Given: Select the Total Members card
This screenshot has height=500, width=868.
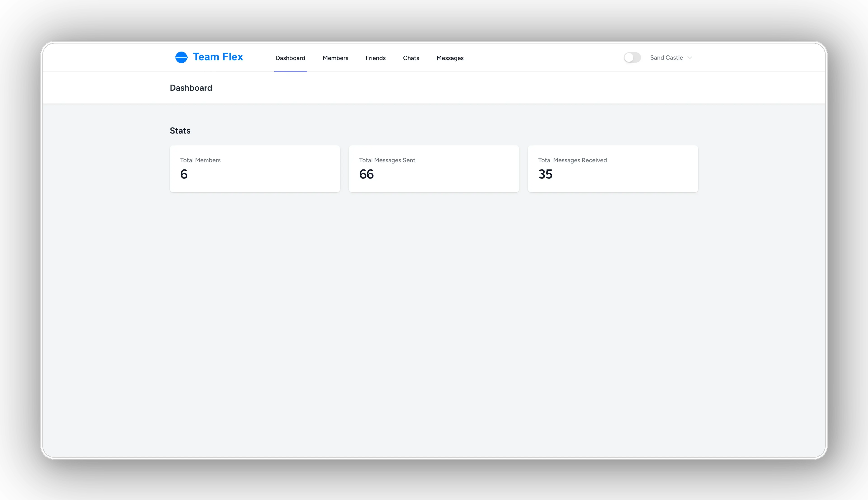Looking at the screenshot, I should (255, 169).
